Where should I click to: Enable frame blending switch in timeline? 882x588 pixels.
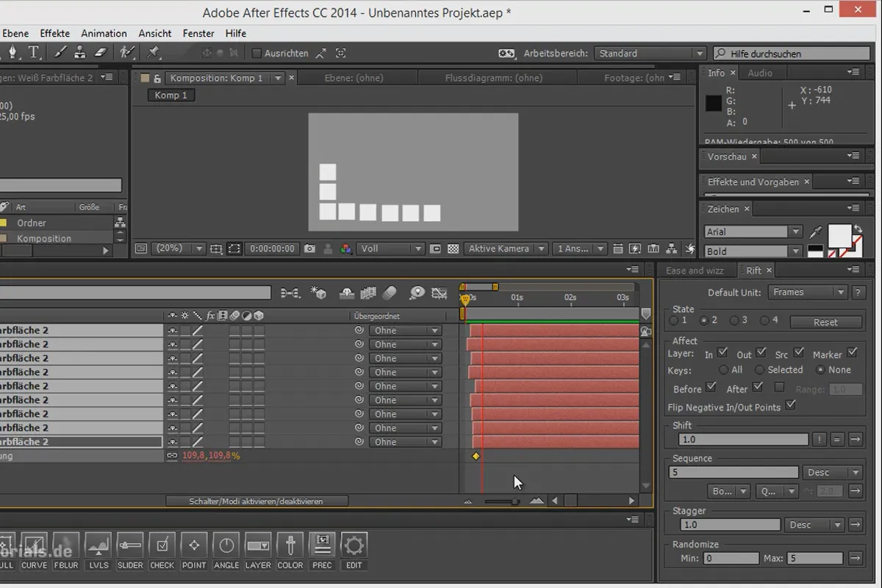(368, 293)
